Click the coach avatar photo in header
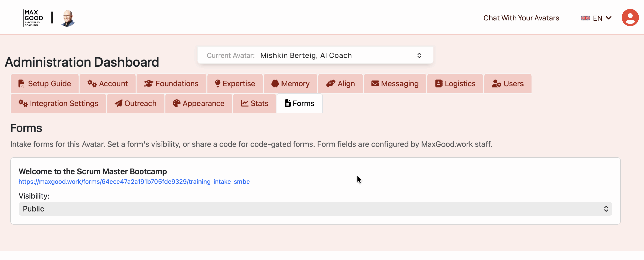644x260 pixels. tap(68, 18)
